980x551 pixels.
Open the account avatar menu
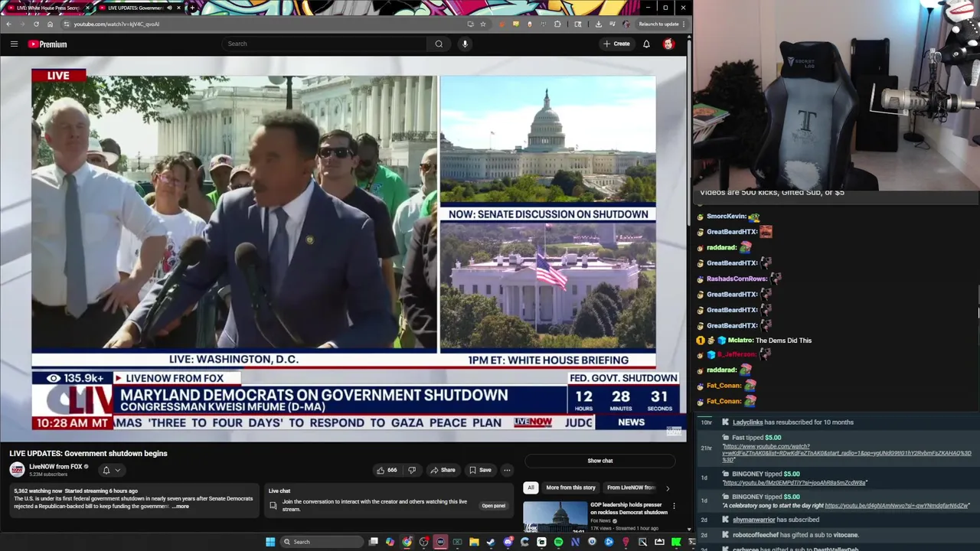[x=668, y=44]
